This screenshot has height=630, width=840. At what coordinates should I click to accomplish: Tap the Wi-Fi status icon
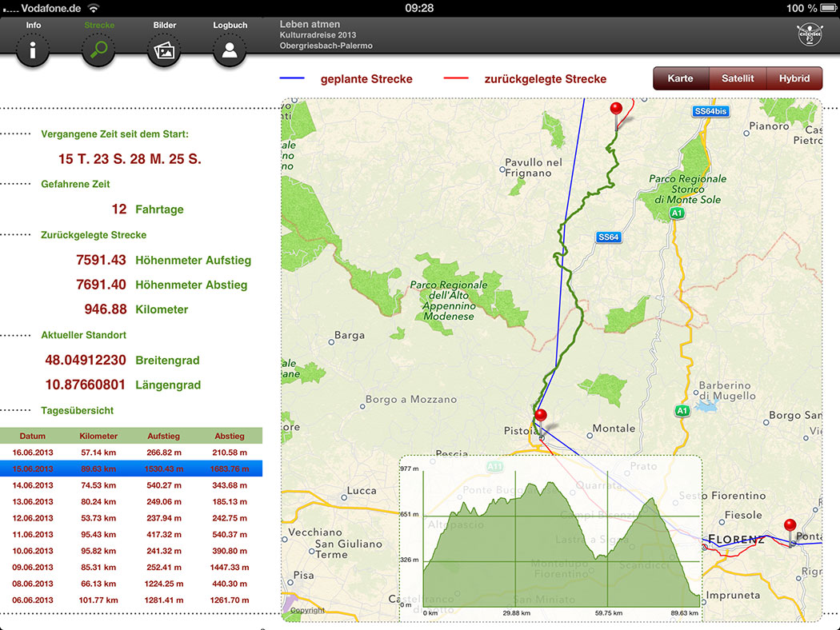click(94, 8)
